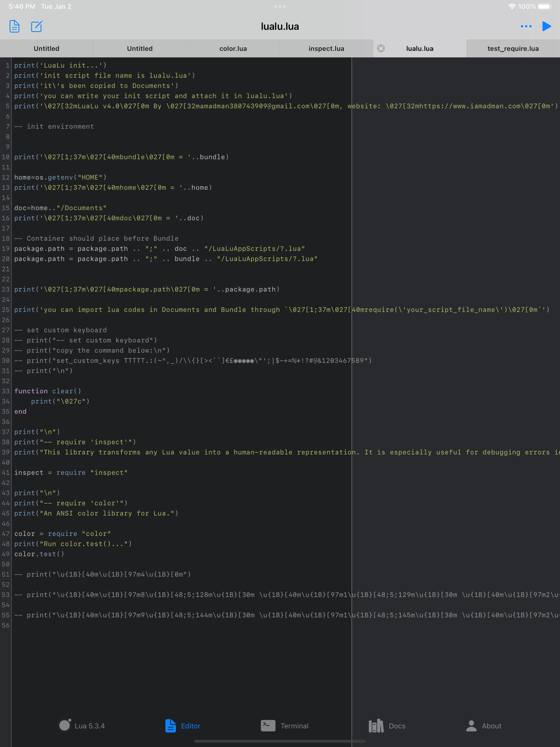560x747 pixels.
Task: Click line 19 package.path doc assignment
Action: 159,249
